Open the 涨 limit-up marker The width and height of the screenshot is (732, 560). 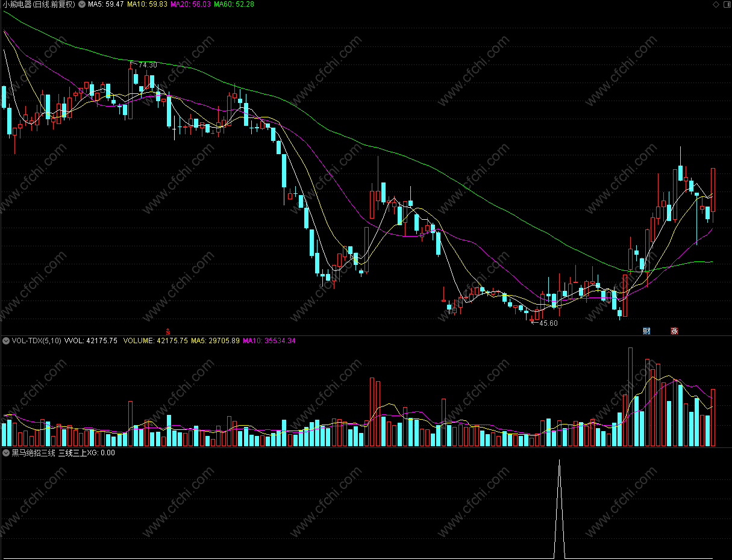[674, 331]
